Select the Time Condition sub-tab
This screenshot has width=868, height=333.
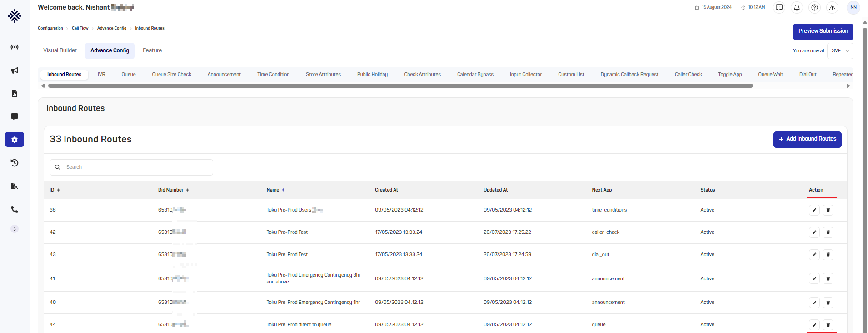273,74
